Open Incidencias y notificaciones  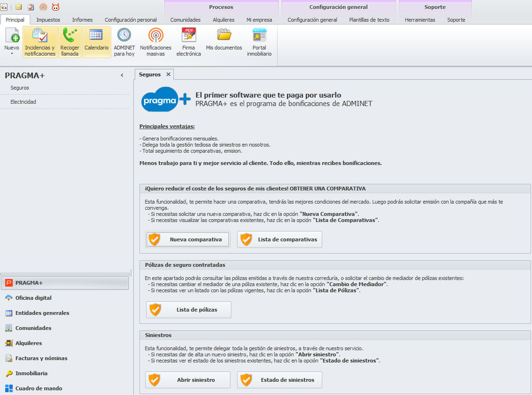40,42
